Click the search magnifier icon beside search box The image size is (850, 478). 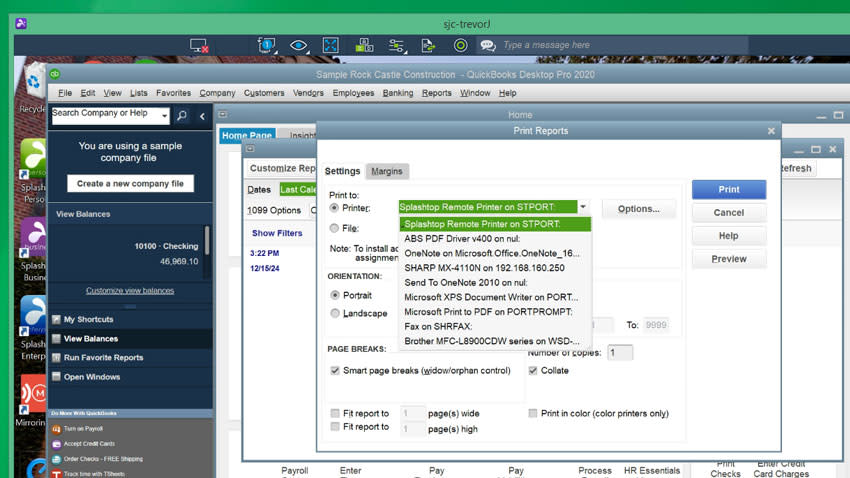coord(182,116)
